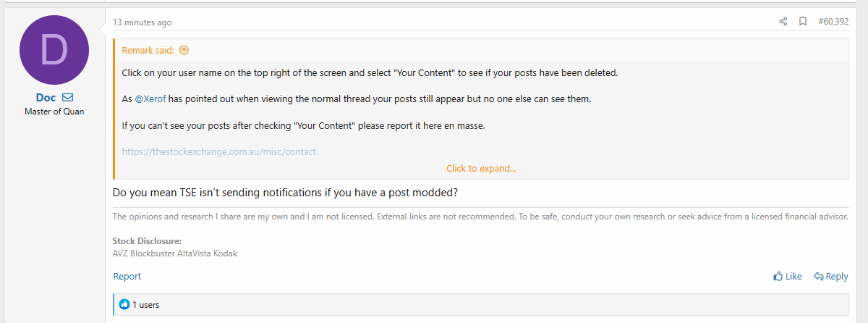The height and width of the screenshot is (323, 868).
Task: Click the 'Master of Quan' user title
Action: tap(54, 112)
